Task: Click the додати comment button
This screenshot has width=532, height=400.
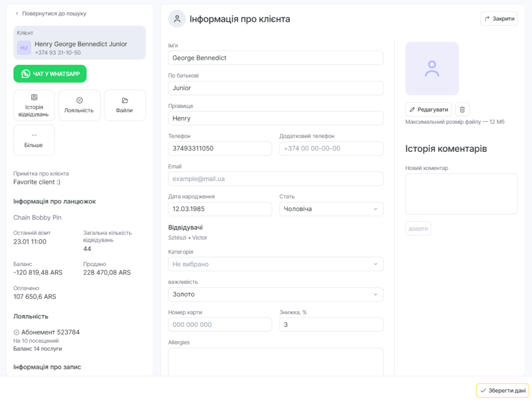Action: coord(418,229)
